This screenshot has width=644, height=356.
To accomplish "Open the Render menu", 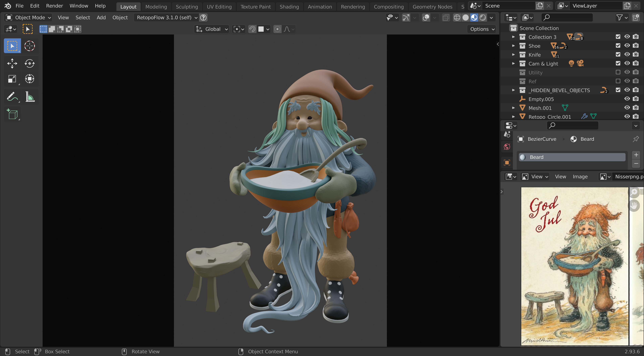I will click(54, 6).
